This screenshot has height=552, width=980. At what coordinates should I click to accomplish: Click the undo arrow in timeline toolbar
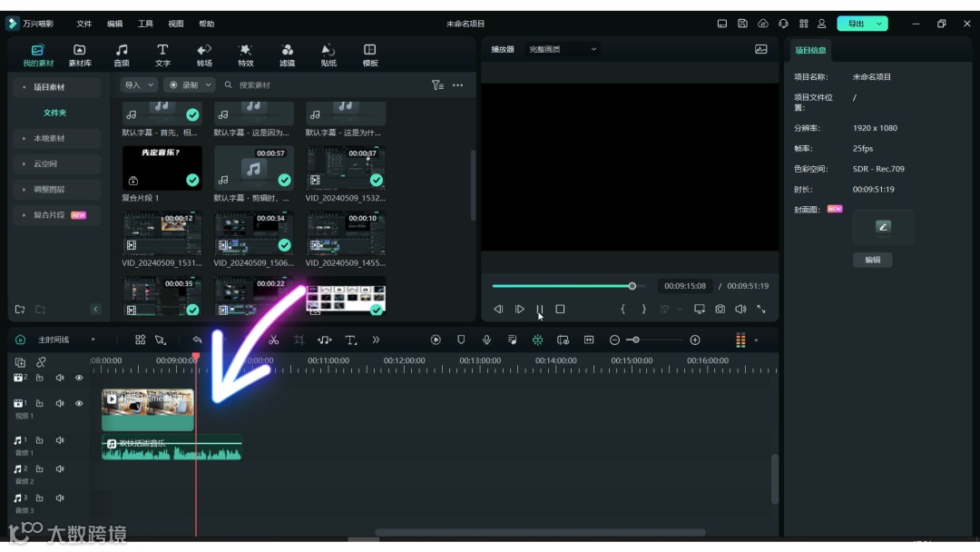197,340
